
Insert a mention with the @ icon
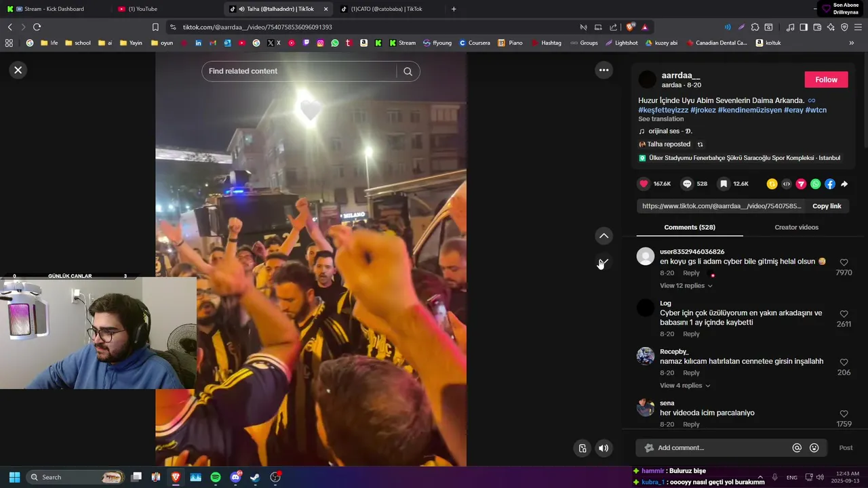797,448
